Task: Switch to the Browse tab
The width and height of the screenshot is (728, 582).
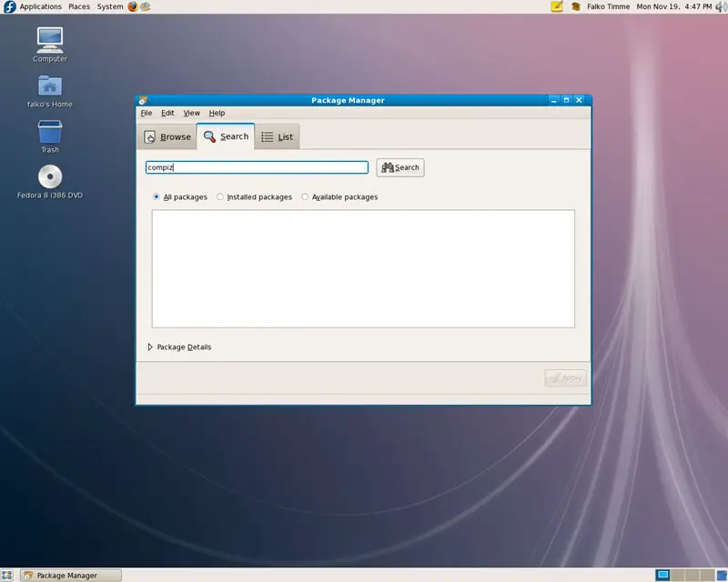Action: [167, 136]
